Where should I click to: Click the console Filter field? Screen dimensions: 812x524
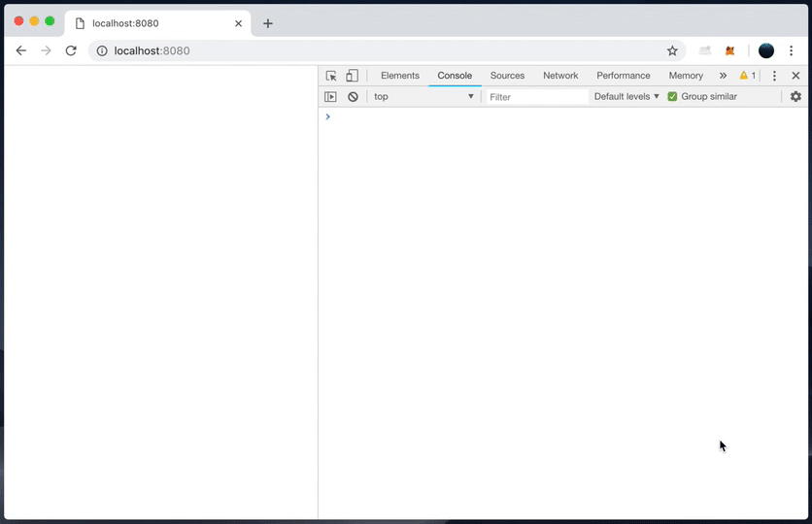pyautogui.click(x=537, y=97)
